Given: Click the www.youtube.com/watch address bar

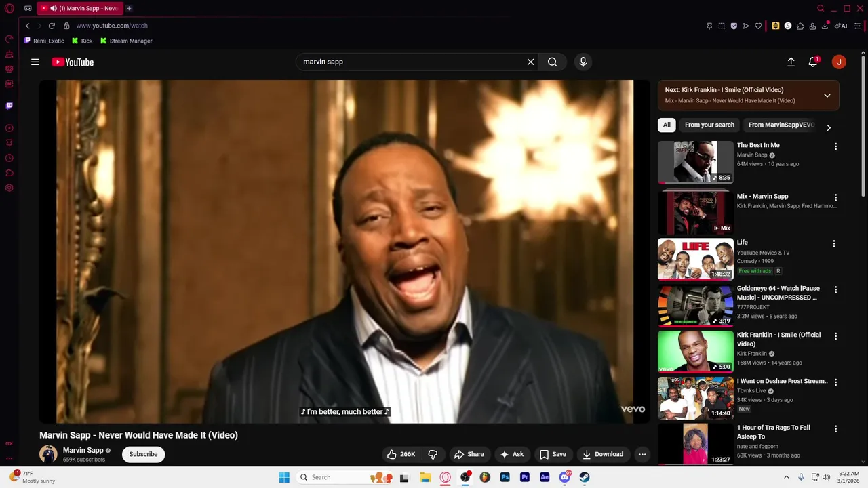Looking at the screenshot, I should (x=112, y=26).
